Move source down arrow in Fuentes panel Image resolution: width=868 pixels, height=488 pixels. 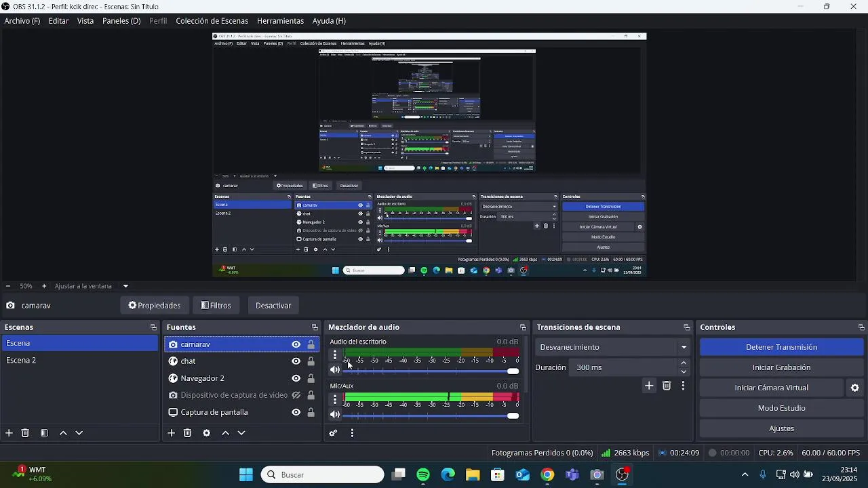(x=241, y=433)
